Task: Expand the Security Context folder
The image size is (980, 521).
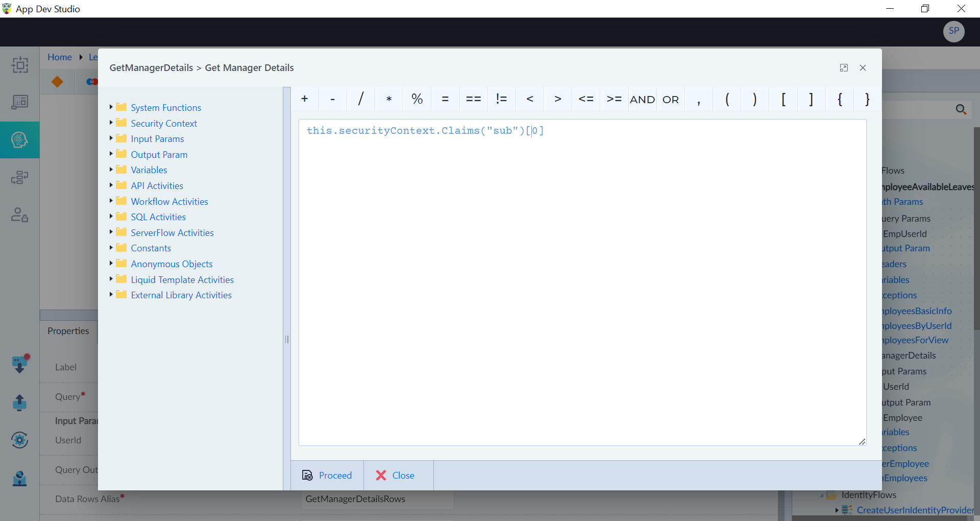Action: (111, 123)
